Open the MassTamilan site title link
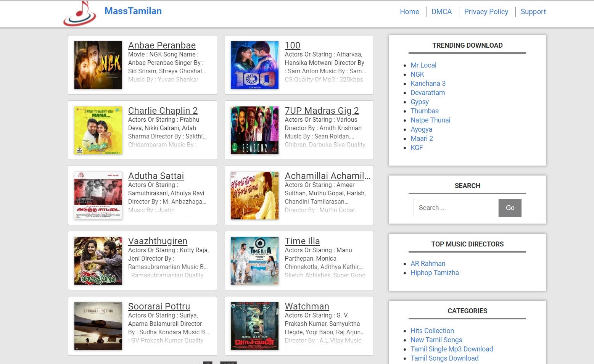The height and width of the screenshot is (364, 594). pyautogui.click(x=133, y=11)
